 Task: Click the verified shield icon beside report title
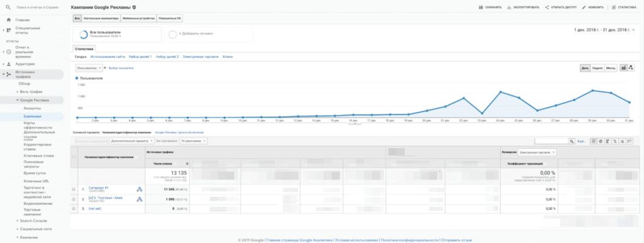[135, 8]
